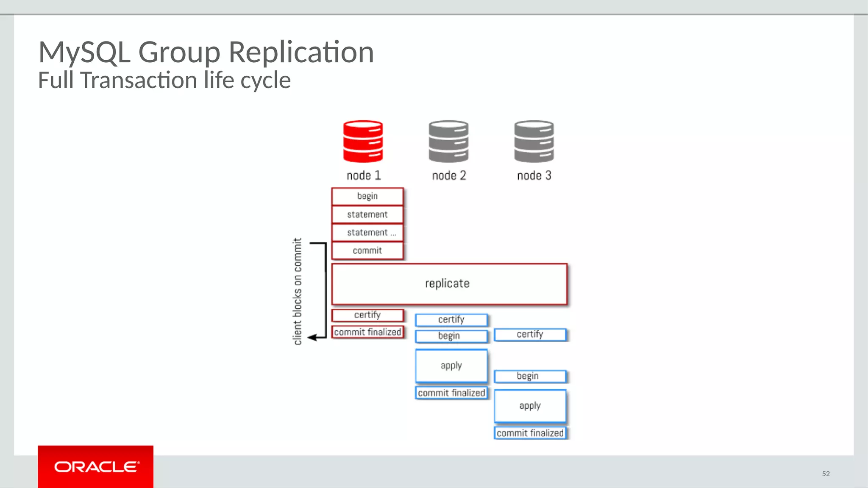Click the "statement ..." box
Screen dimensions: 868x488
click(367, 233)
